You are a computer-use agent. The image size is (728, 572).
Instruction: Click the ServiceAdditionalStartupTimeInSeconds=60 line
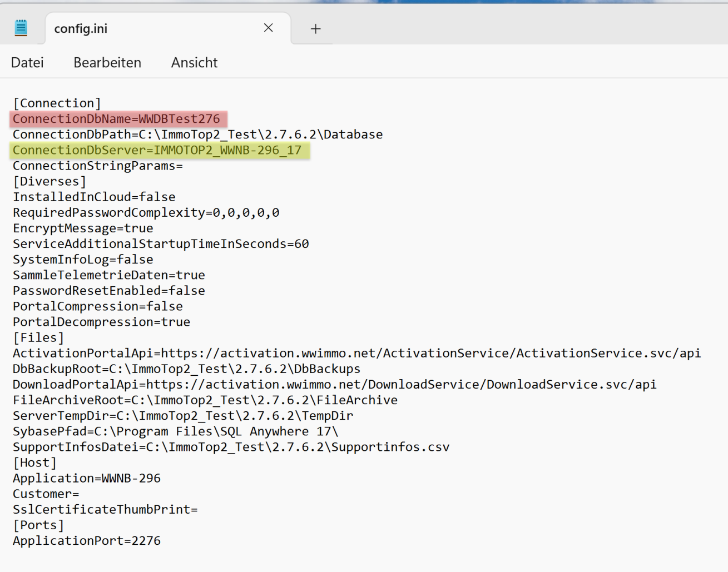(161, 243)
